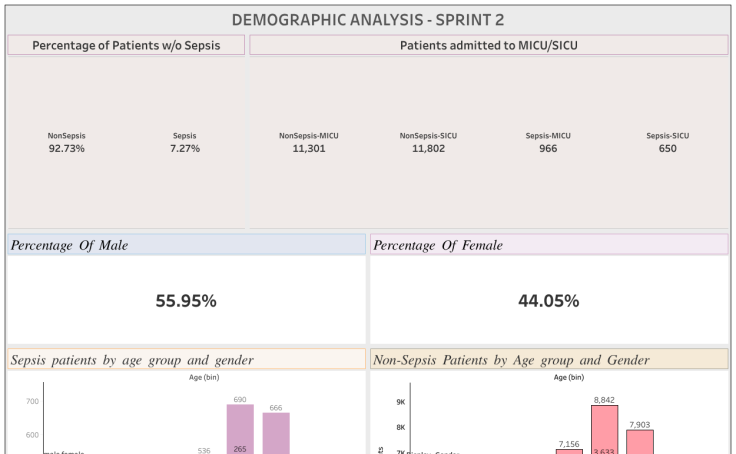Click the Sepsis-MICU 966 figure
The width and height of the screenshot is (736, 454).
coord(547,148)
